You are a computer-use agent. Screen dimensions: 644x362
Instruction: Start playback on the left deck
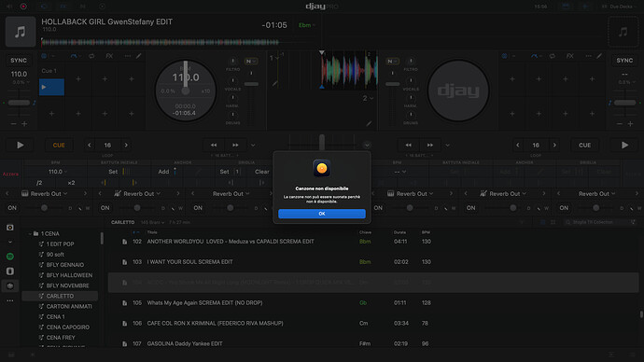21,145
